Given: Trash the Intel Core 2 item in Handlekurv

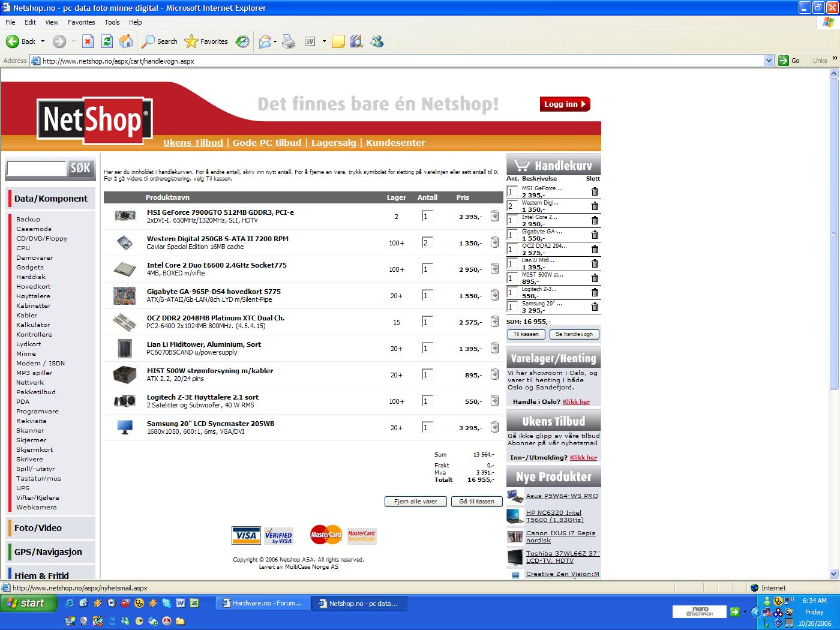Looking at the screenshot, I should (595, 220).
